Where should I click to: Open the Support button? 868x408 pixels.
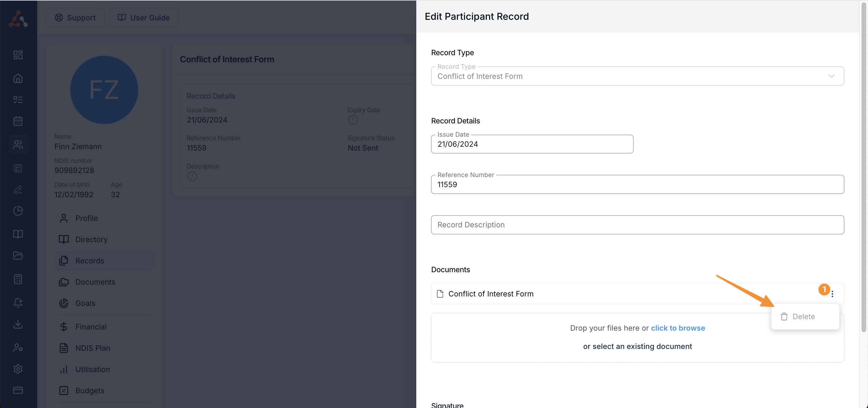pyautogui.click(x=75, y=17)
